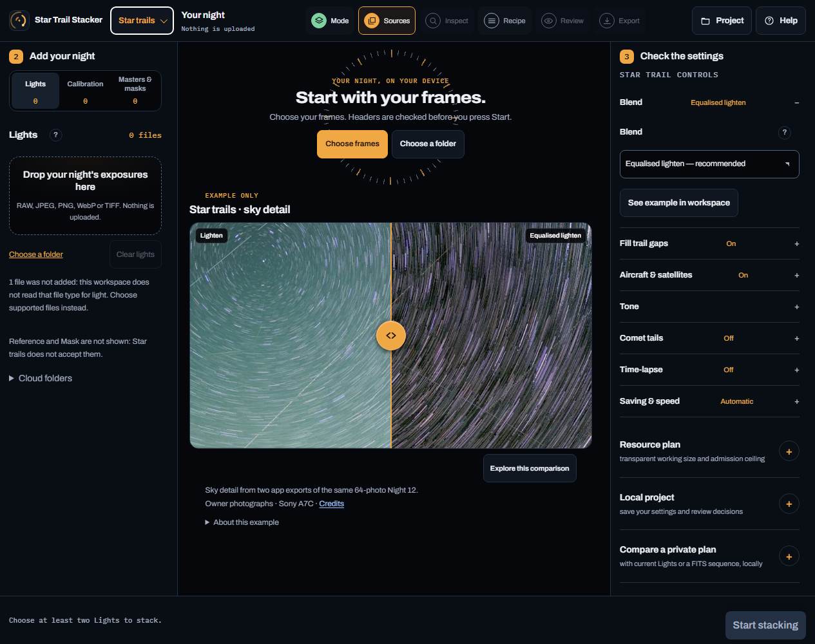Open the Credits link

tap(332, 504)
